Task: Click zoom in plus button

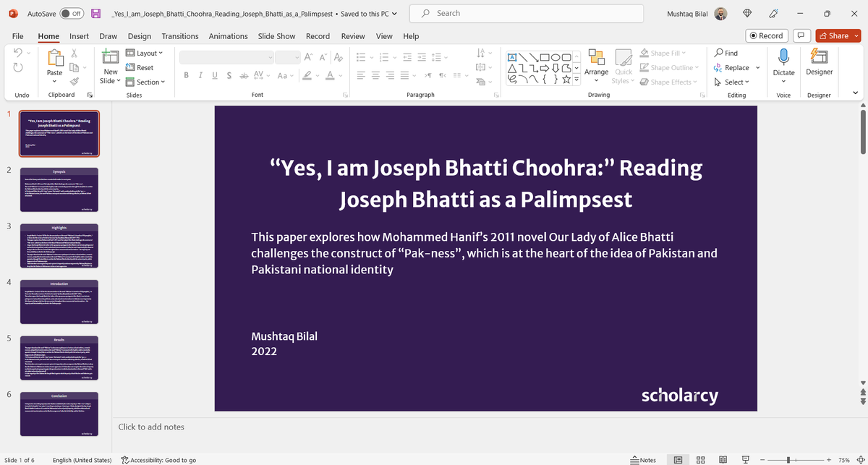Action: [x=829, y=460]
